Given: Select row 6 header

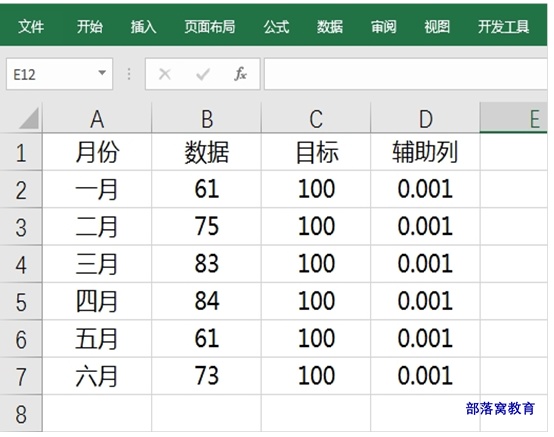Looking at the screenshot, I should [21, 339].
